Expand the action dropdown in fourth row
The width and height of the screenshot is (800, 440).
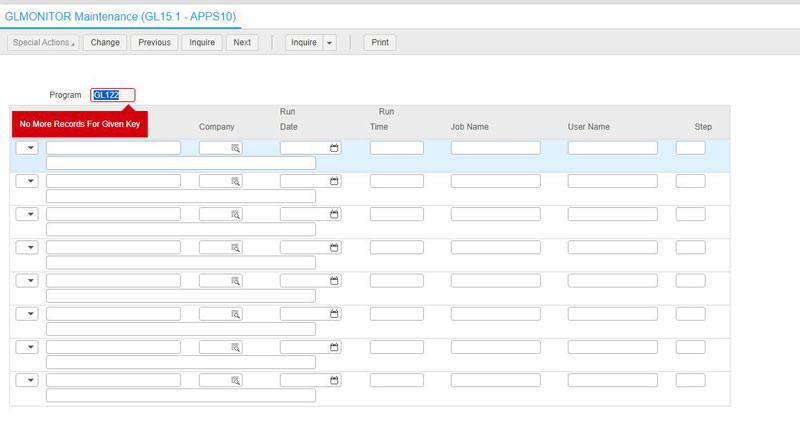[27, 248]
